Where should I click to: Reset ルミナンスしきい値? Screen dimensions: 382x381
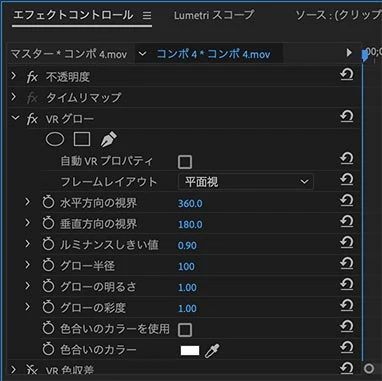(x=347, y=243)
